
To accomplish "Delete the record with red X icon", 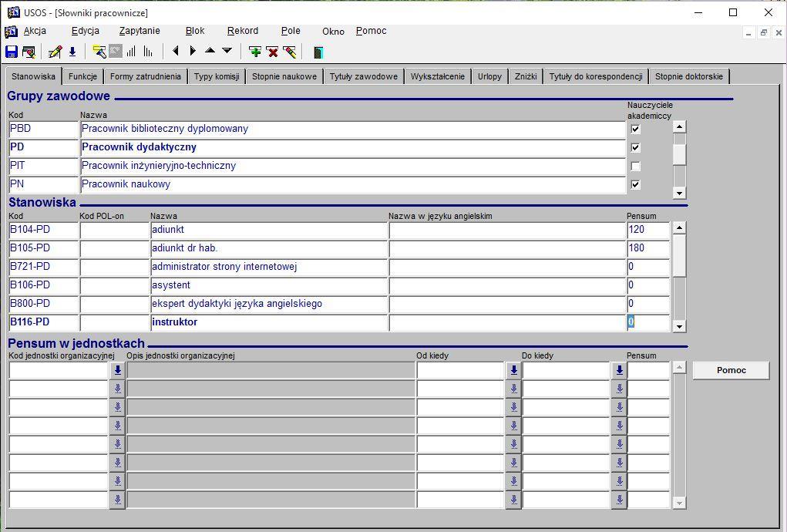I will coord(273,52).
